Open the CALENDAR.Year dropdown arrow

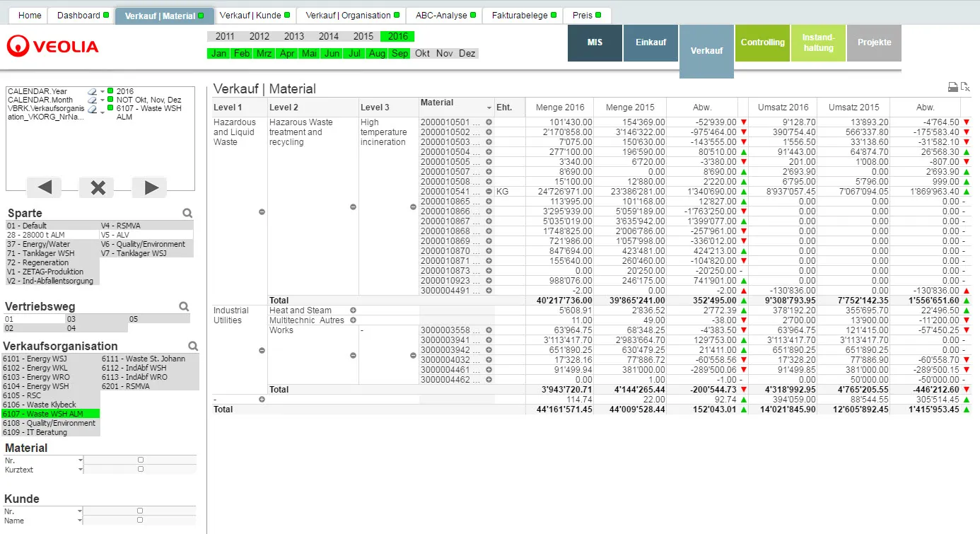point(102,91)
